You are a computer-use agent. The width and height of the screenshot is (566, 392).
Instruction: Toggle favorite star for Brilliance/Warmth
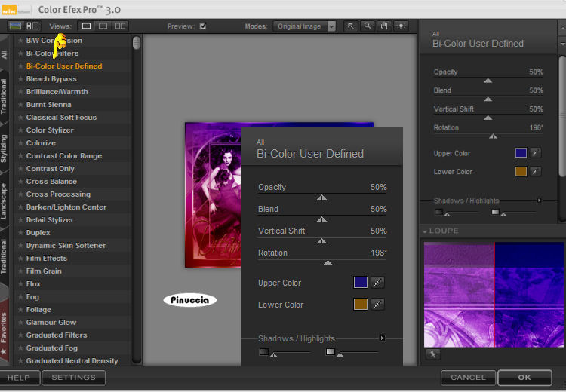pyautogui.click(x=20, y=92)
